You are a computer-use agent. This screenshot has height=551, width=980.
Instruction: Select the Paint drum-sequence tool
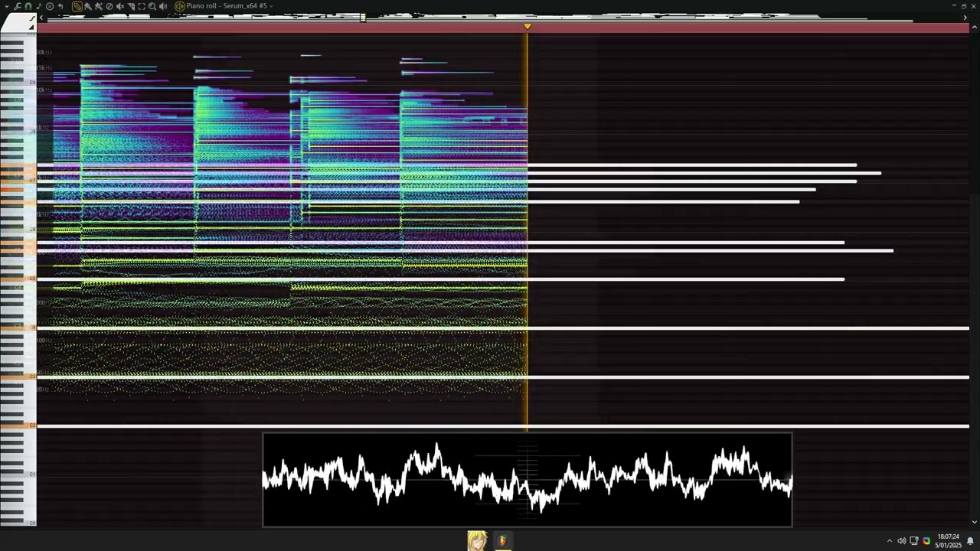(x=99, y=6)
